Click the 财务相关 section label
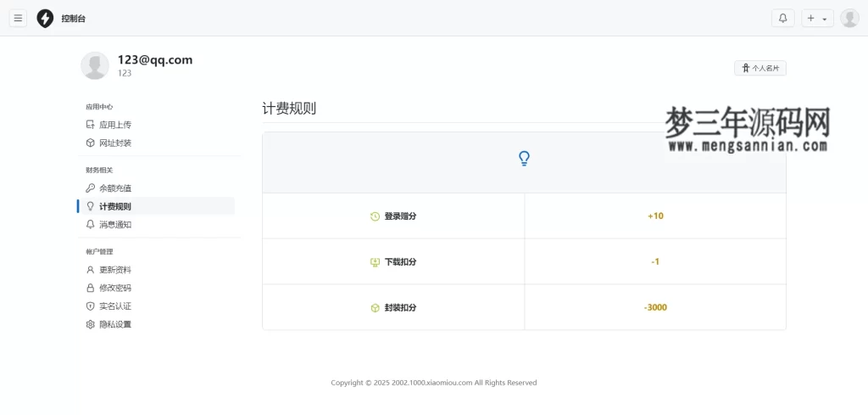Image resolution: width=868 pixels, height=415 pixels. [x=99, y=170]
